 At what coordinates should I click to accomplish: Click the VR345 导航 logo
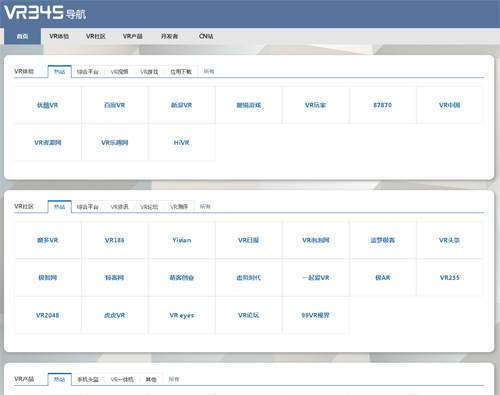[x=45, y=13]
